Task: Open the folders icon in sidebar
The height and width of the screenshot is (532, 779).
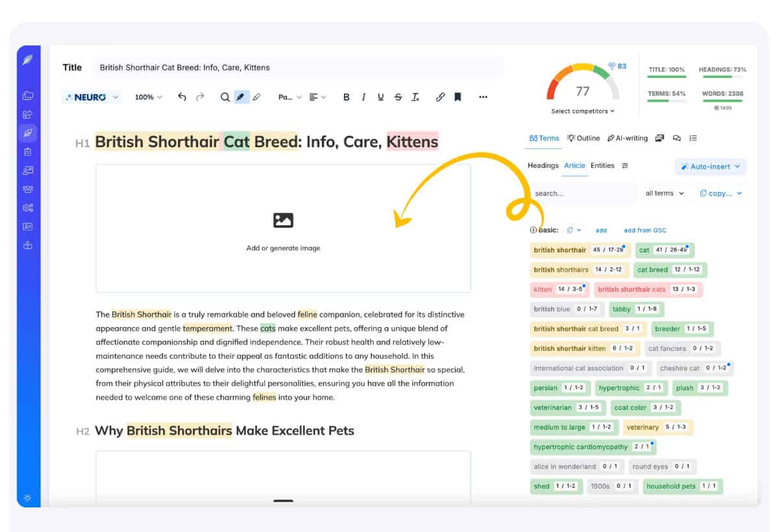Action: [27, 95]
